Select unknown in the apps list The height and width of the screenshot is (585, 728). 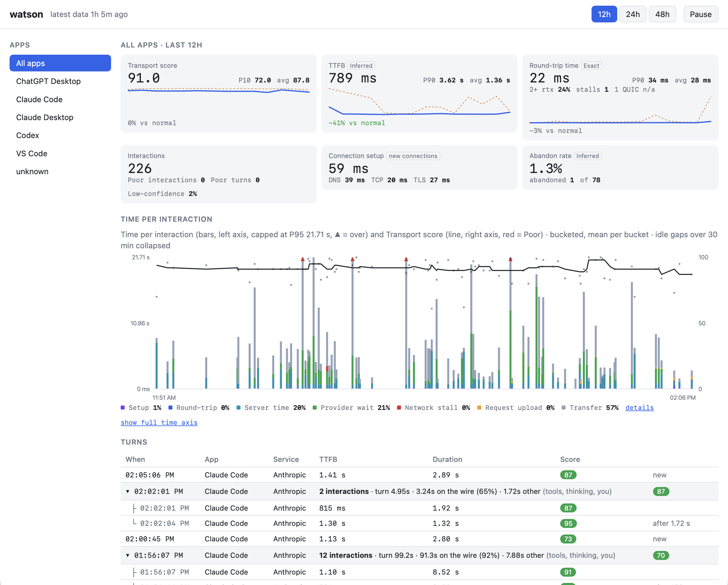tap(60, 171)
